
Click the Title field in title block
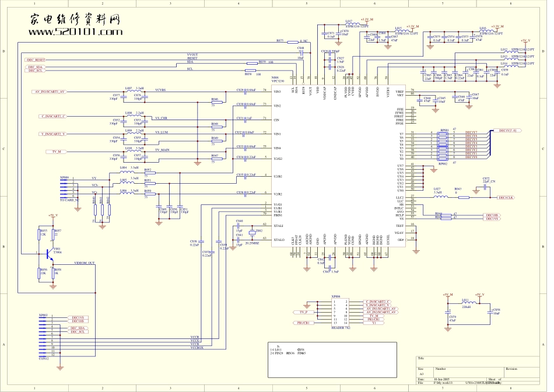click(x=422, y=358)
